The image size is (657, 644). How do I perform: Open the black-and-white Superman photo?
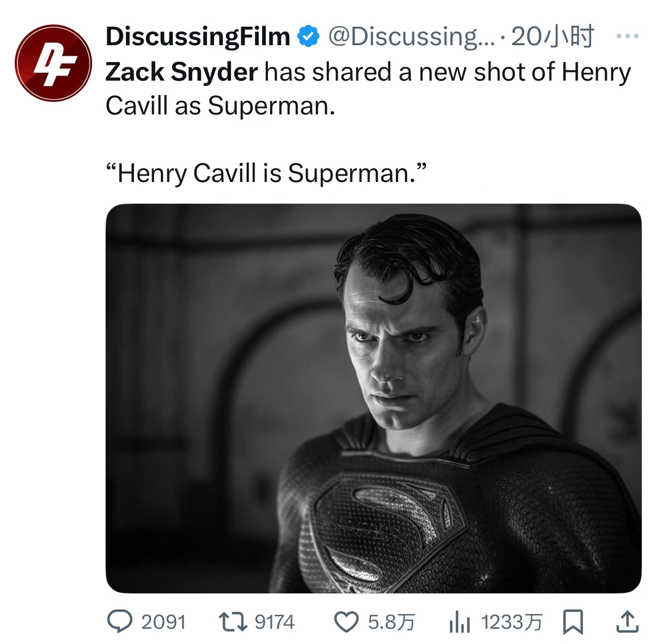pyautogui.click(x=373, y=398)
